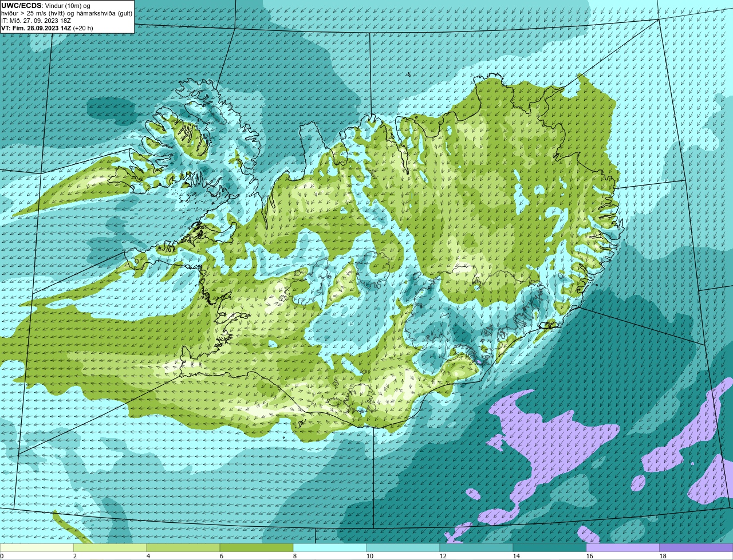Click the legend label '8'
This screenshot has width=733, height=560.
coord(295,556)
